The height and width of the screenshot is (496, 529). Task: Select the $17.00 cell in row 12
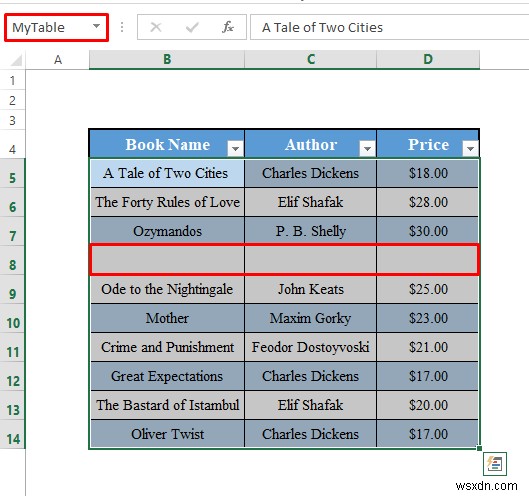click(x=428, y=376)
